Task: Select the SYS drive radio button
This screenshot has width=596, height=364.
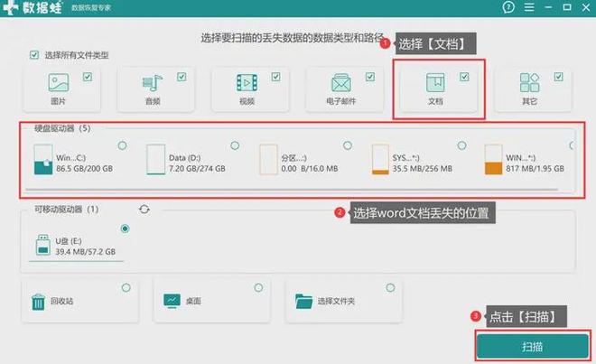Action: [461, 145]
